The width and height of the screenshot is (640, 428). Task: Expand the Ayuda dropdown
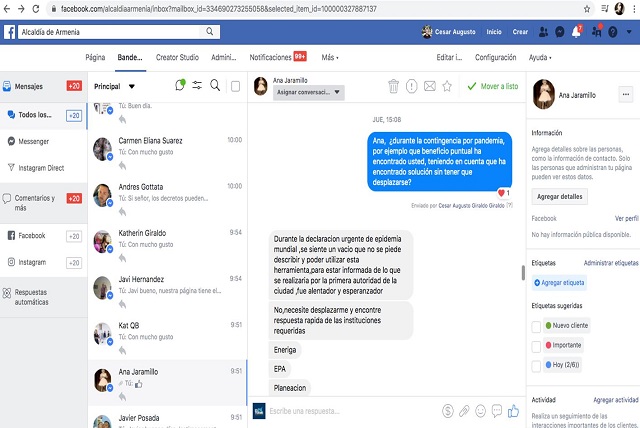[x=540, y=58]
